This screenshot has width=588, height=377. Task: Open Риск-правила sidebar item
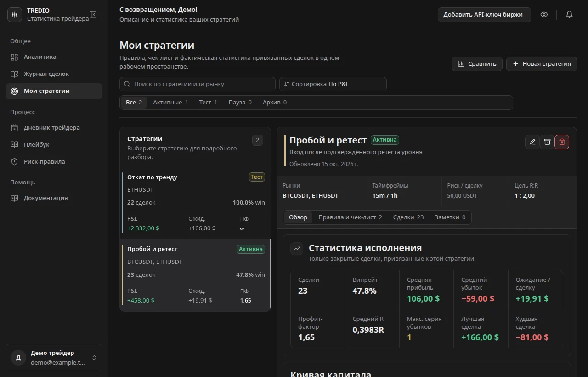point(54,162)
